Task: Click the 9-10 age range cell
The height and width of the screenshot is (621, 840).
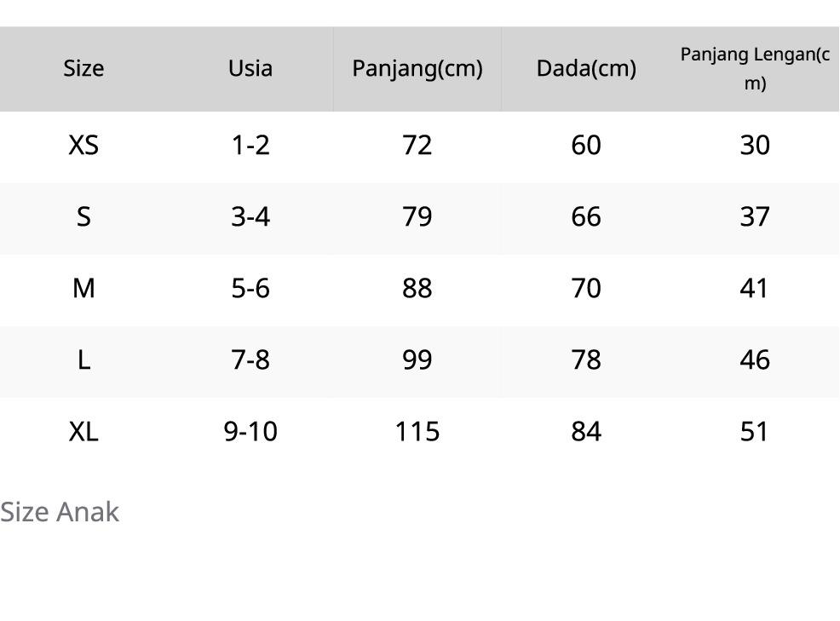Action: pos(250,432)
